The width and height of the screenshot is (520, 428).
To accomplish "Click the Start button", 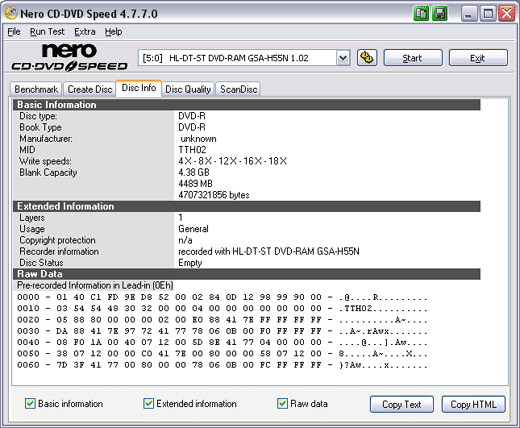I will [413, 58].
